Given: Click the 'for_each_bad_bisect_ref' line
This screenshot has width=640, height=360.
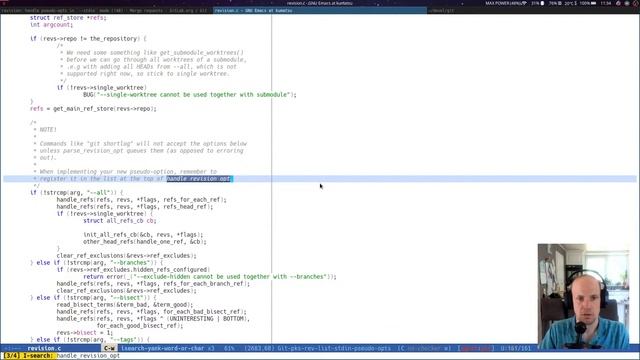Looking at the screenshot, I should pos(151,311).
